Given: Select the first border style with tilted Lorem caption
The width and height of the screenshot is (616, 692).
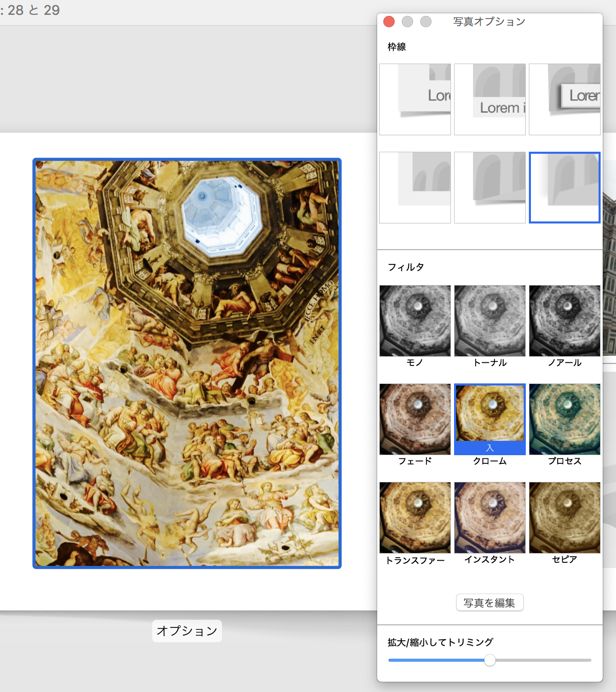Looking at the screenshot, I should [x=415, y=99].
